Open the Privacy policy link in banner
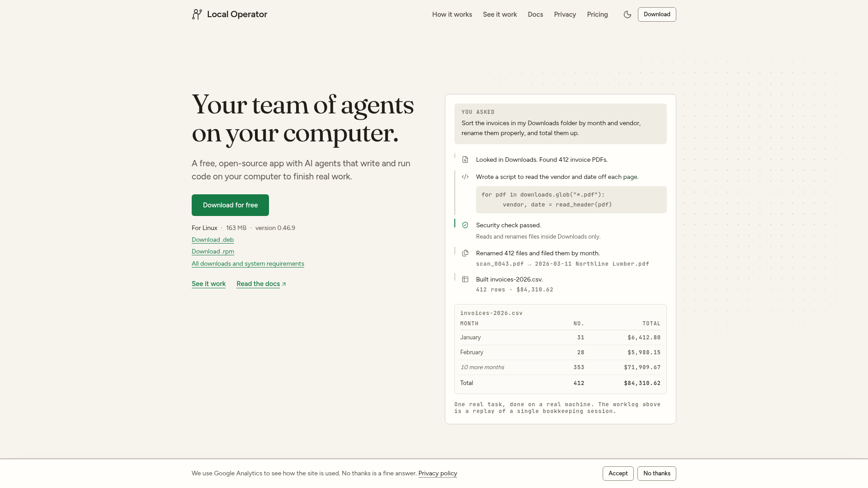The width and height of the screenshot is (868, 488). point(438,474)
